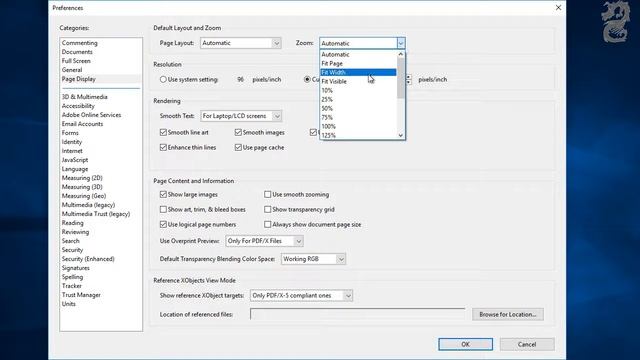This screenshot has height=360, width=640.
Task: Select 3D & Multimedia category
Action: tap(84, 97)
